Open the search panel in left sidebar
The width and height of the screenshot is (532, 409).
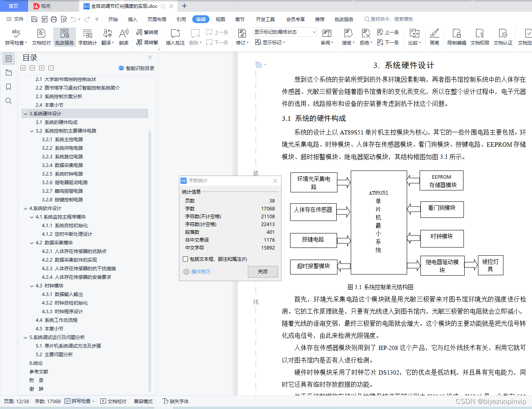(x=9, y=101)
